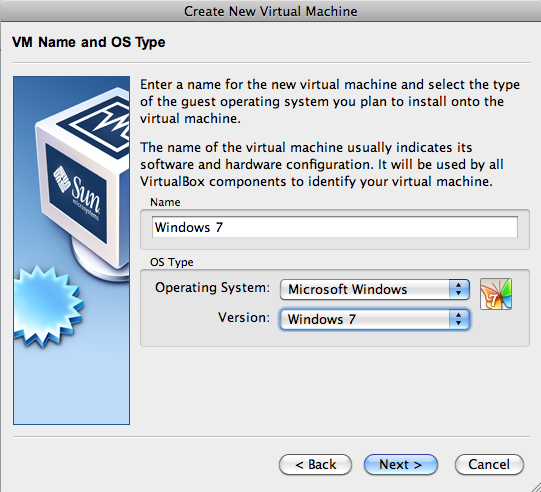Click the OS Type group label
Image resolution: width=541 pixels, height=492 pixels.
(x=172, y=262)
